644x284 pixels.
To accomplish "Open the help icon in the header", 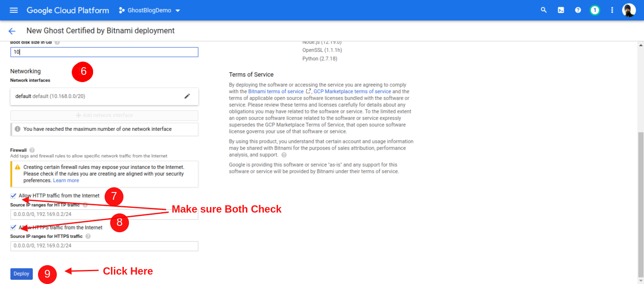I will point(578,10).
